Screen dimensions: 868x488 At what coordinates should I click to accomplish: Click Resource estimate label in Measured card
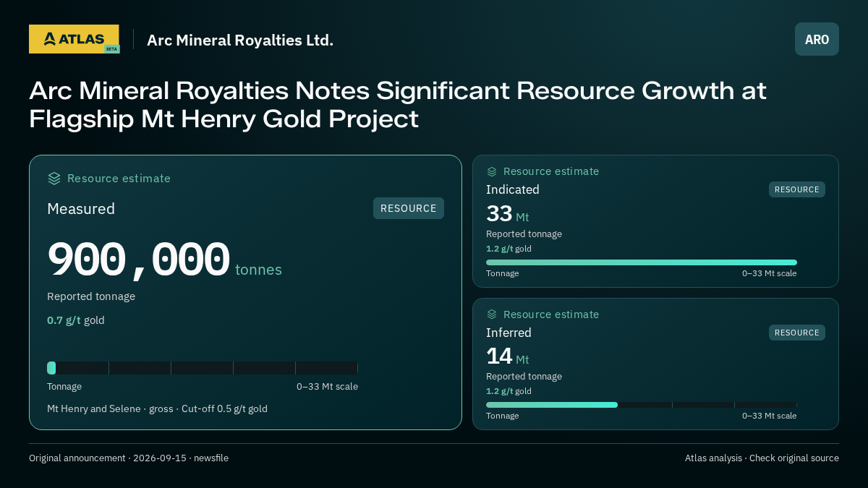[119, 179]
